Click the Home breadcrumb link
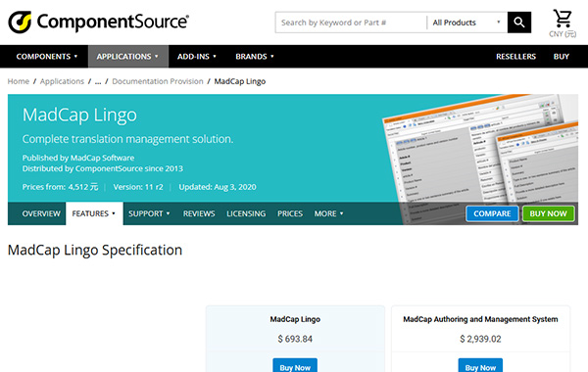 pyautogui.click(x=19, y=81)
